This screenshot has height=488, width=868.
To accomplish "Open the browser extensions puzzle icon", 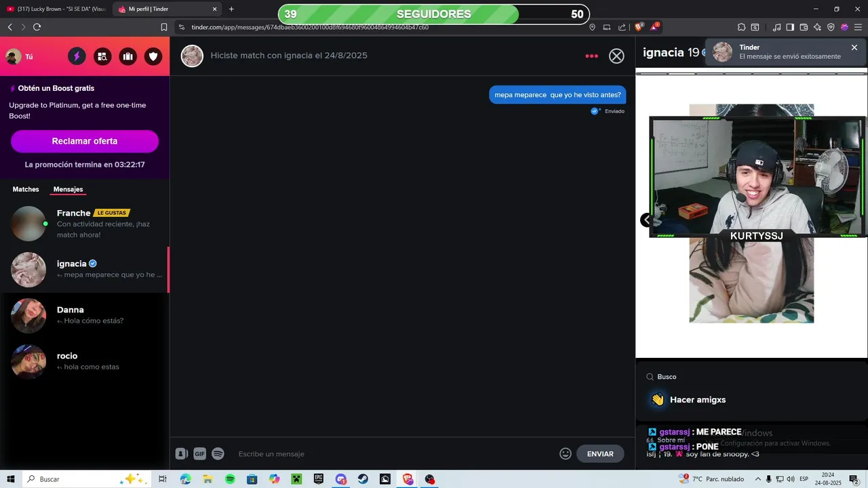I will [741, 27].
